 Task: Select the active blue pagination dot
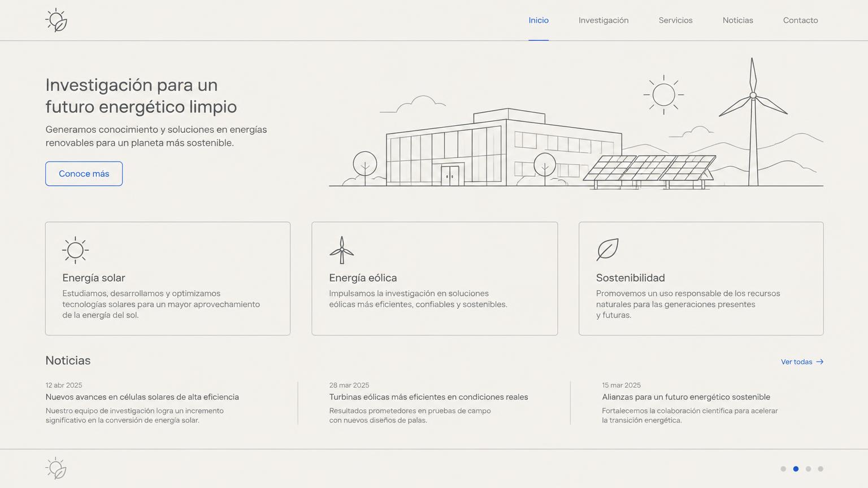pyautogui.click(x=796, y=469)
